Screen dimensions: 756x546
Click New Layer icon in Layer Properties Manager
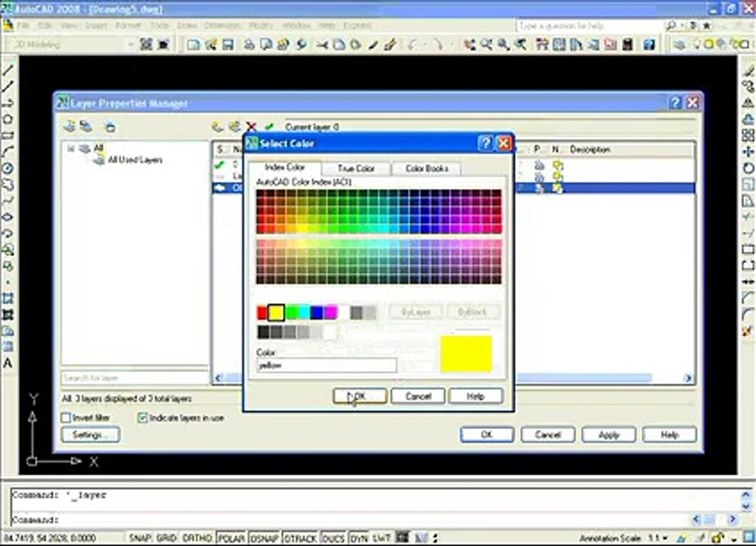[218, 127]
